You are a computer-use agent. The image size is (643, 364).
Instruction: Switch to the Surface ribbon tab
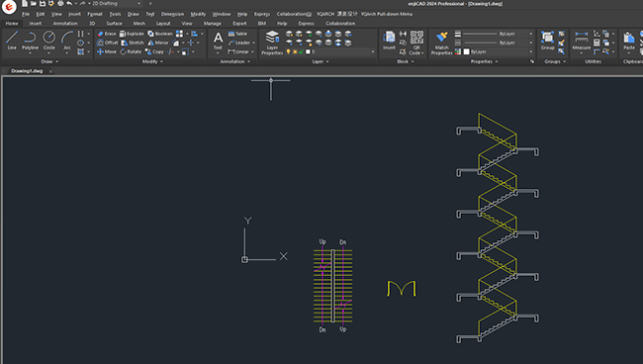click(x=114, y=24)
